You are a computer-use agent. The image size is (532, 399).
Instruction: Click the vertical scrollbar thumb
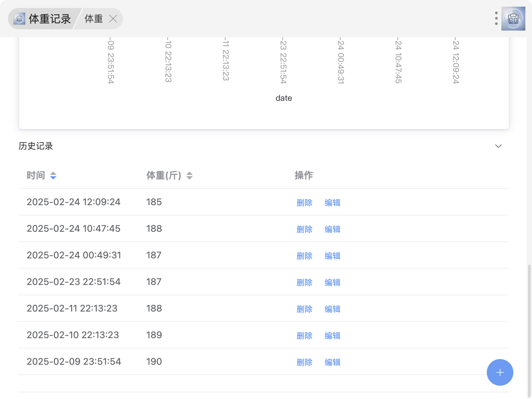(x=529, y=331)
